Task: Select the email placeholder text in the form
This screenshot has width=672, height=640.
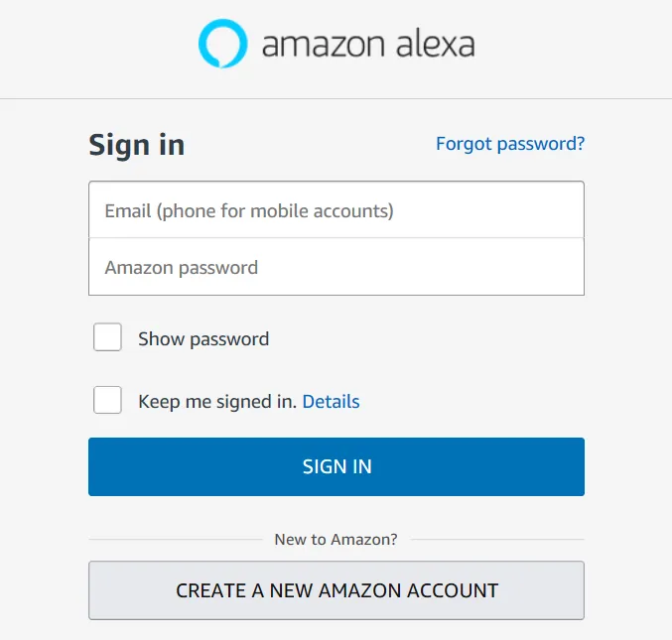Action: coord(249,211)
